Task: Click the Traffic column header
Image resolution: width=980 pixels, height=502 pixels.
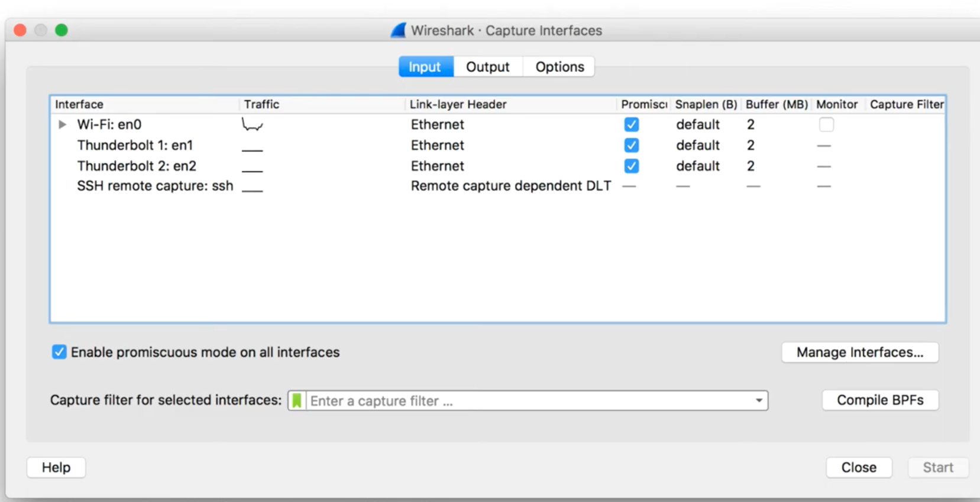Action: coord(261,104)
